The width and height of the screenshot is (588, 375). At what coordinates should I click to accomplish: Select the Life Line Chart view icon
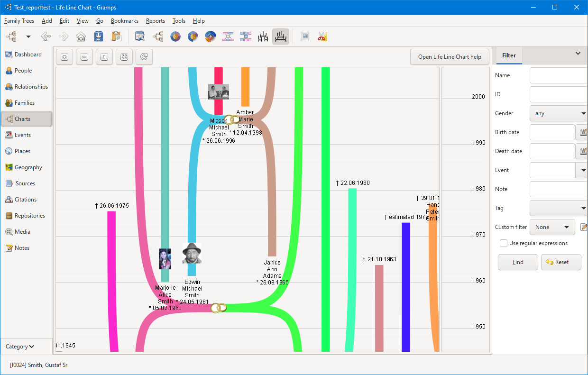281,37
